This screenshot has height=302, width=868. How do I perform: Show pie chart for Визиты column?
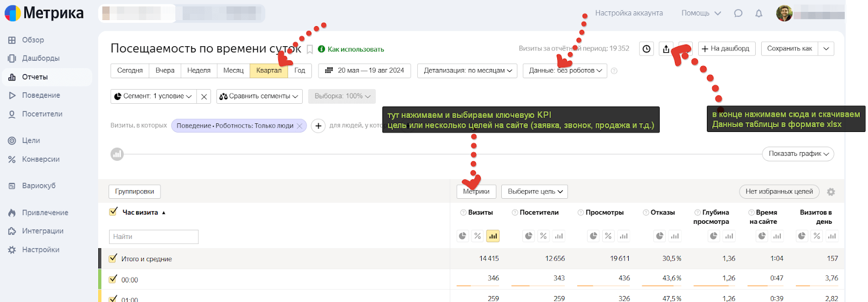pyautogui.click(x=462, y=236)
